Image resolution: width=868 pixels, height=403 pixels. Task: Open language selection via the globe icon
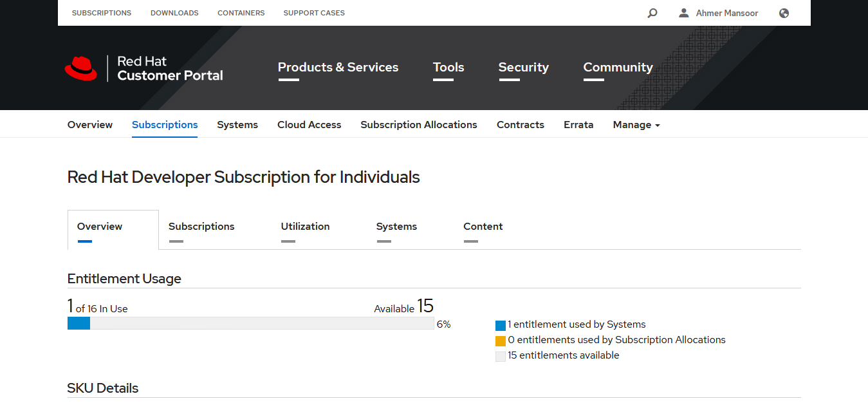(x=783, y=13)
